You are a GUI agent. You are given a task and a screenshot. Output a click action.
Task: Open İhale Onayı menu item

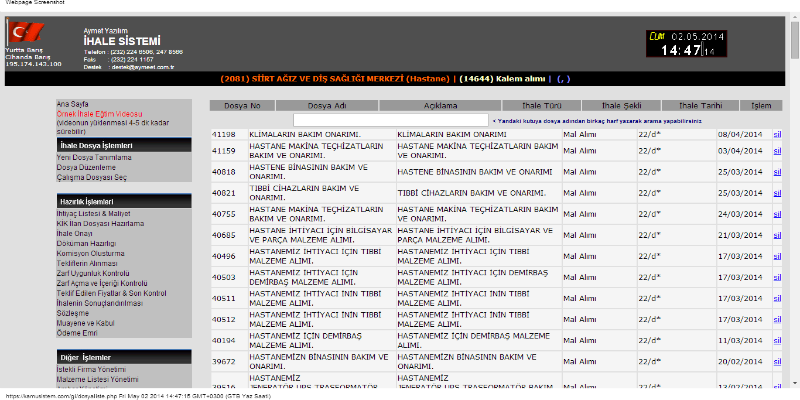pyautogui.click(x=74, y=234)
